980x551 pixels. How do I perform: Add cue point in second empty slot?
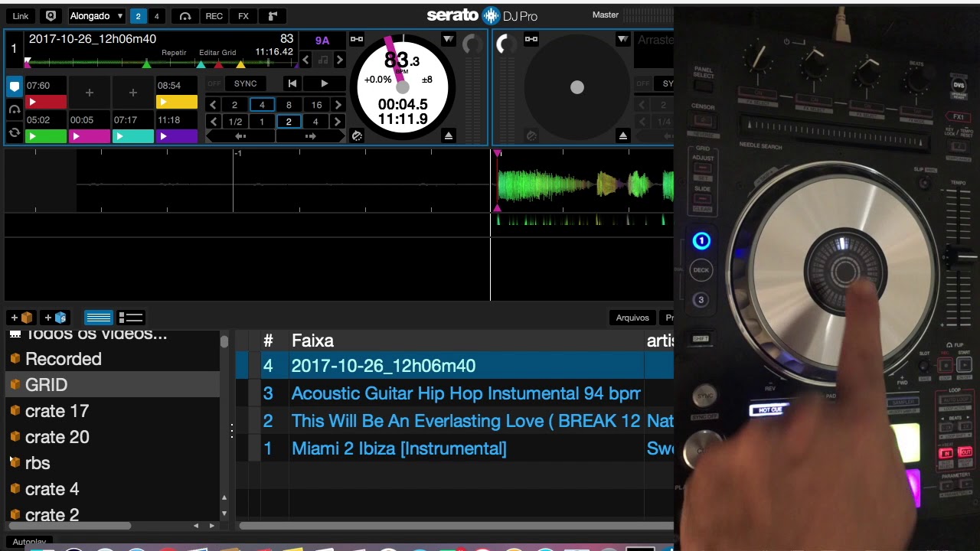133,93
